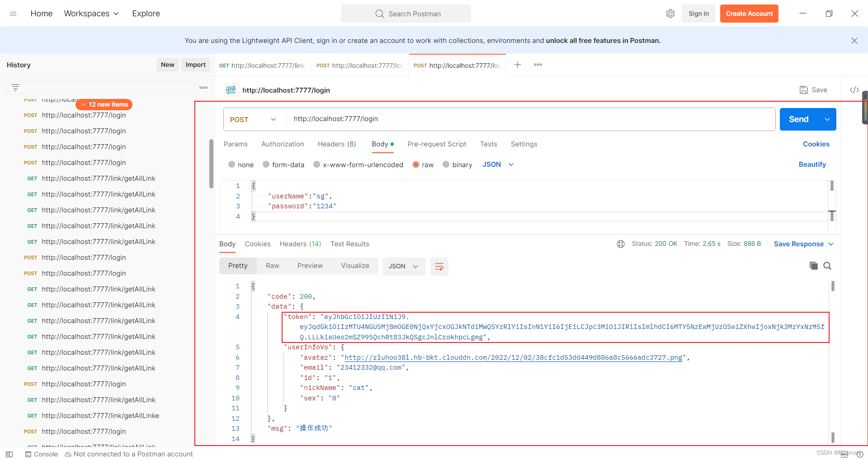The image size is (868, 460).
Task: Open the settings gear icon
Action: click(x=670, y=14)
